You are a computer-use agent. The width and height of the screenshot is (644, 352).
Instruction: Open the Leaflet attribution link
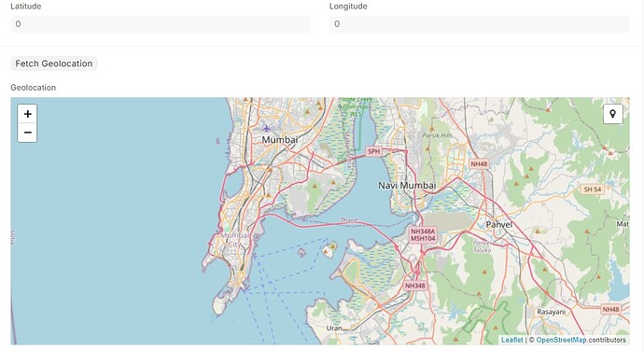click(512, 340)
